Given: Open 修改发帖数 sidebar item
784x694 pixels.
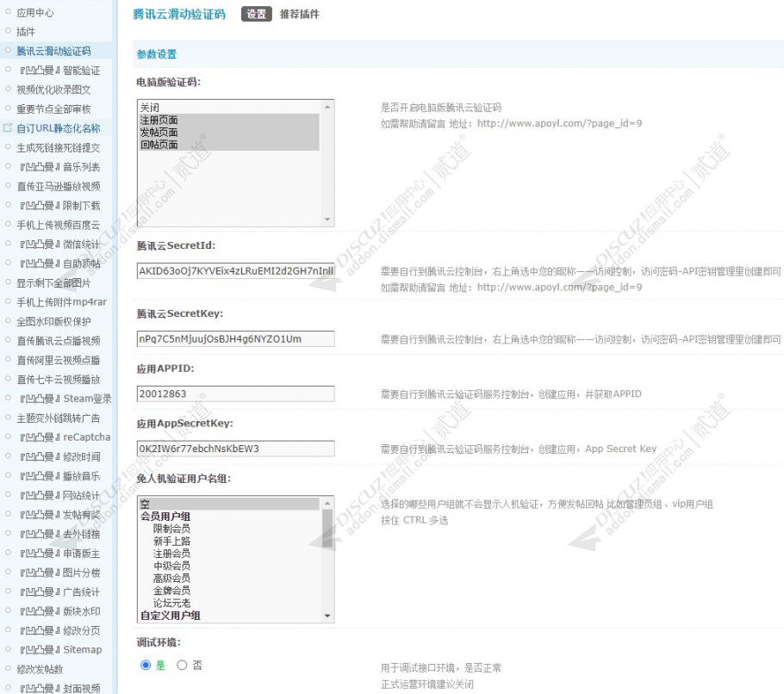Looking at the screenshot, I should [x=40, y=669].
